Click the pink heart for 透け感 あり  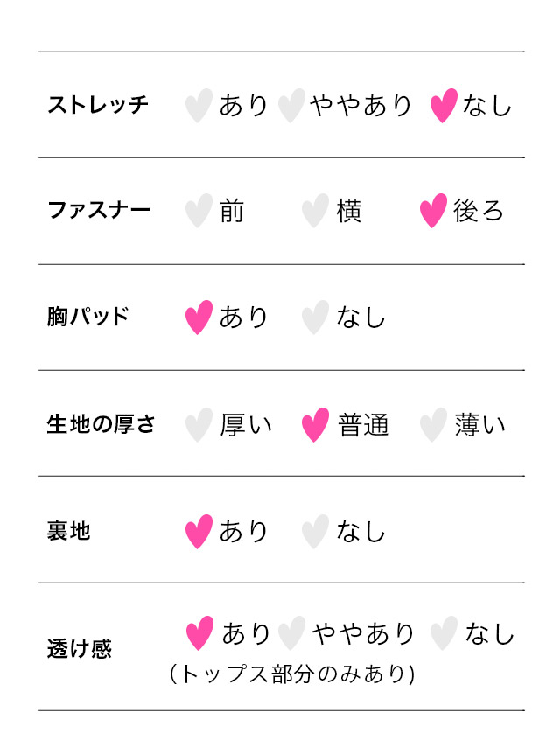pos(199,633)
